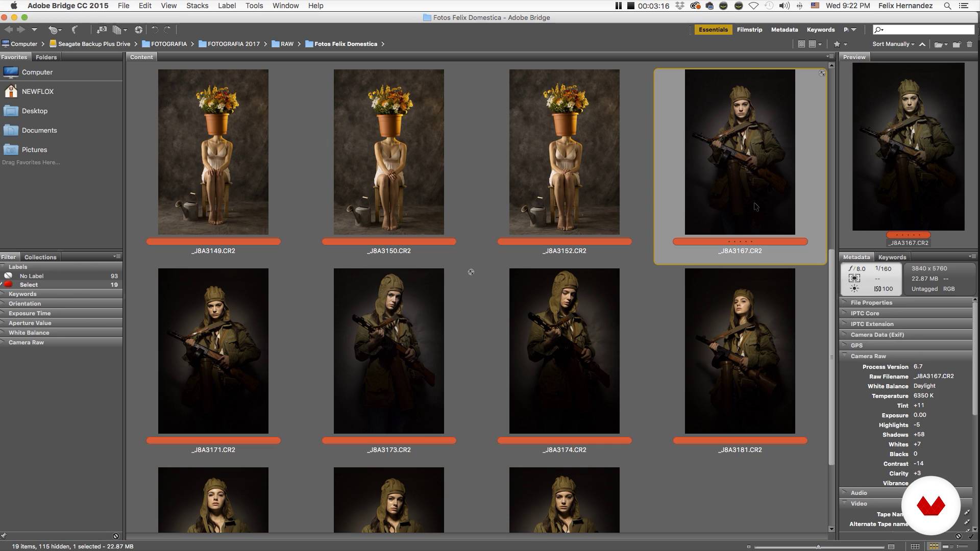Expand Keywords filter section
The width and height of the screenshot is (980, 551).
tap(61, 294)
